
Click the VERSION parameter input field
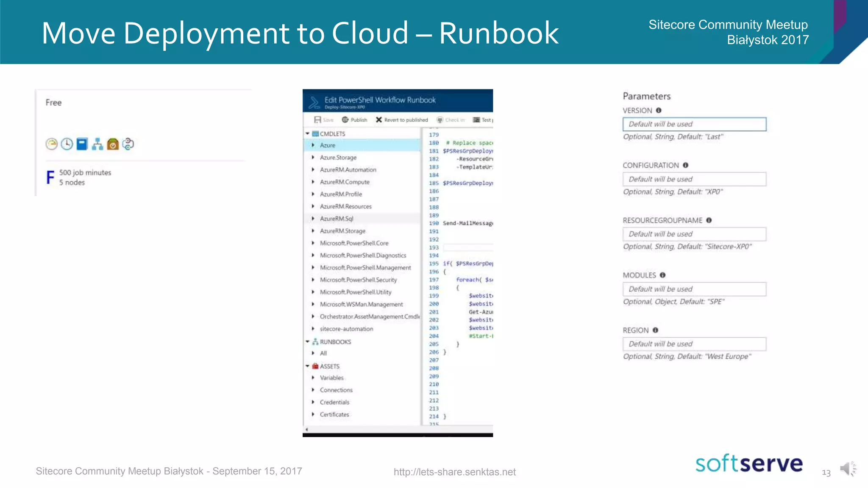click(694, 124)
